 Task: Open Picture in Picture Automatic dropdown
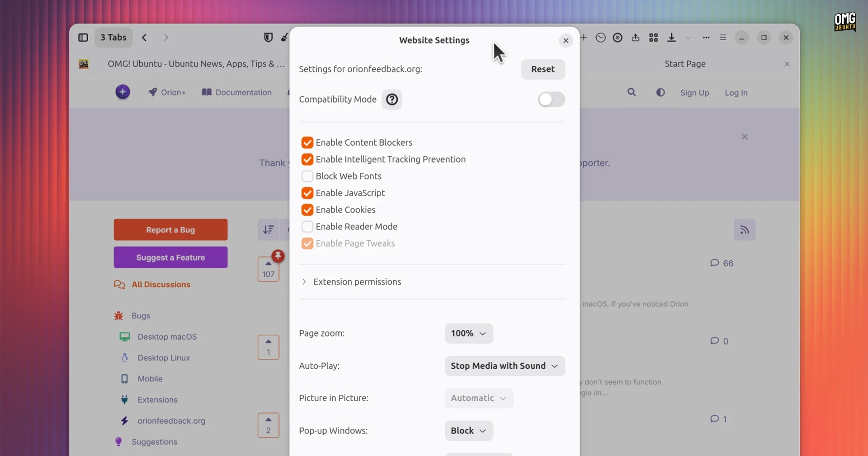(479, 398)
